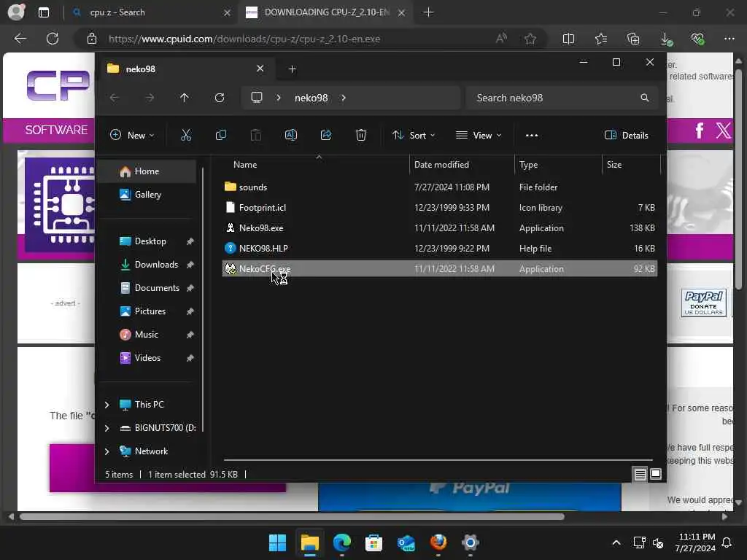Open Edge split screen icon

pos(568,39)
